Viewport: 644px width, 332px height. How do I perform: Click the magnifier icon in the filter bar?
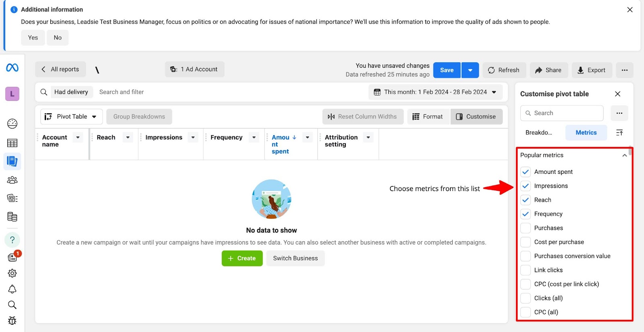tap(44, 92)
